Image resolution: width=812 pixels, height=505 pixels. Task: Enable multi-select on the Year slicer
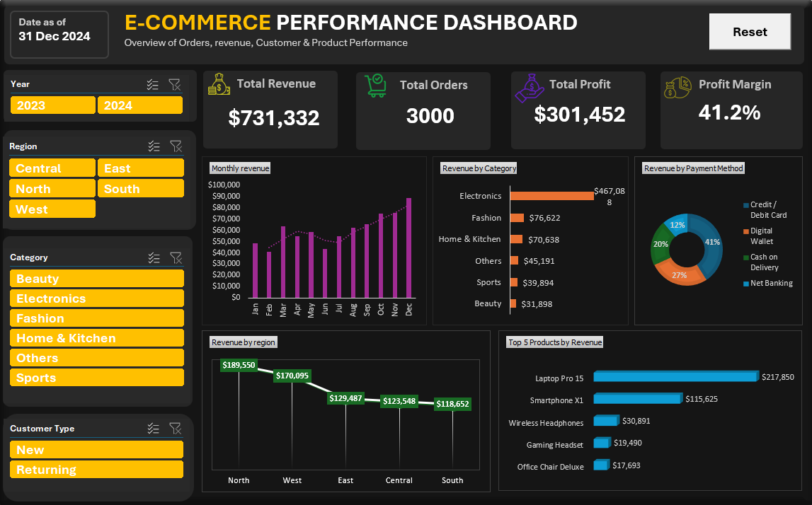coord(152,84)
